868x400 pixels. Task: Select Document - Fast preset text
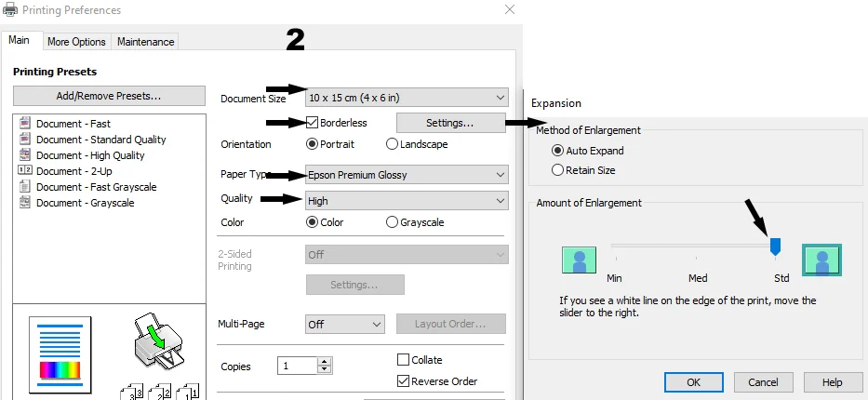point(73,124)
